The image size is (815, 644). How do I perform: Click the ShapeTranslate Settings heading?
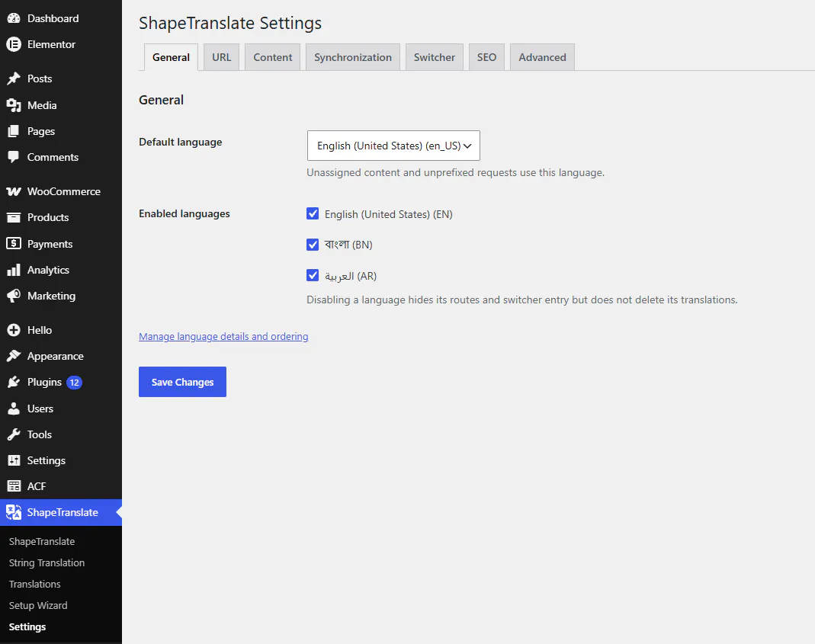pos(230,24)
